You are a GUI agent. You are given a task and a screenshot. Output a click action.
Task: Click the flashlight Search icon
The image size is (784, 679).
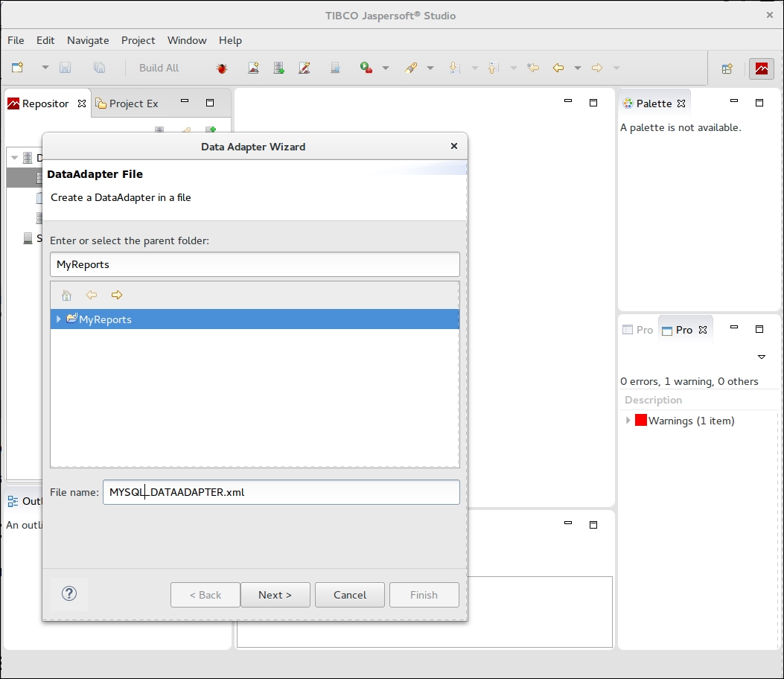click(x=411, y=68)
